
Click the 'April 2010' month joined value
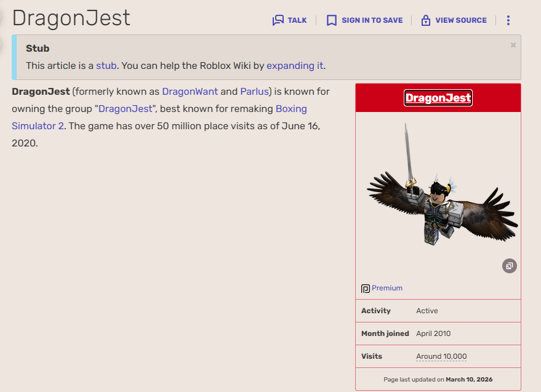coord(433,334)
